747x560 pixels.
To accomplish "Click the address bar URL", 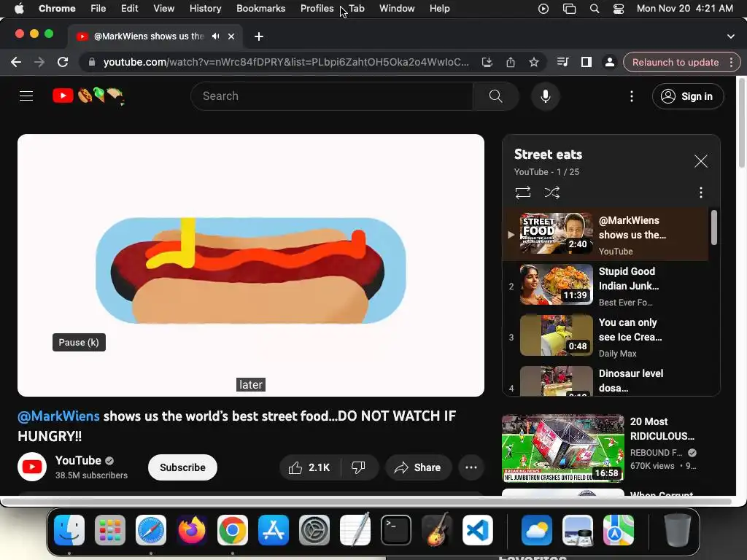I will click(x=286, y=63).
